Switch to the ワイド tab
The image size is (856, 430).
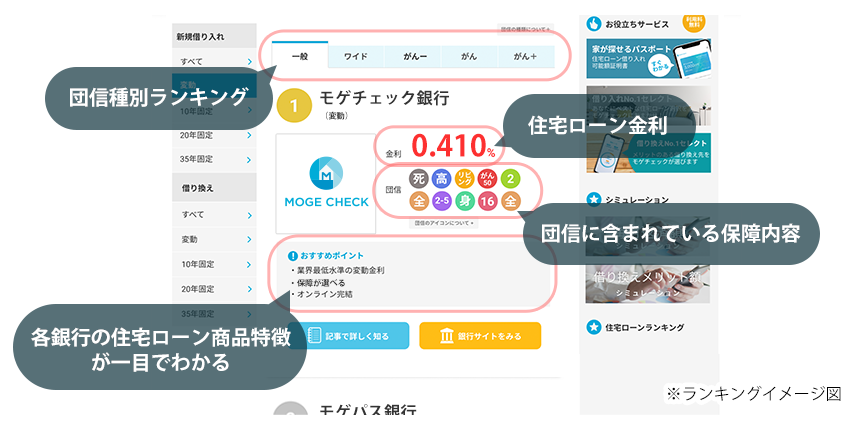(x=356, y=57)
